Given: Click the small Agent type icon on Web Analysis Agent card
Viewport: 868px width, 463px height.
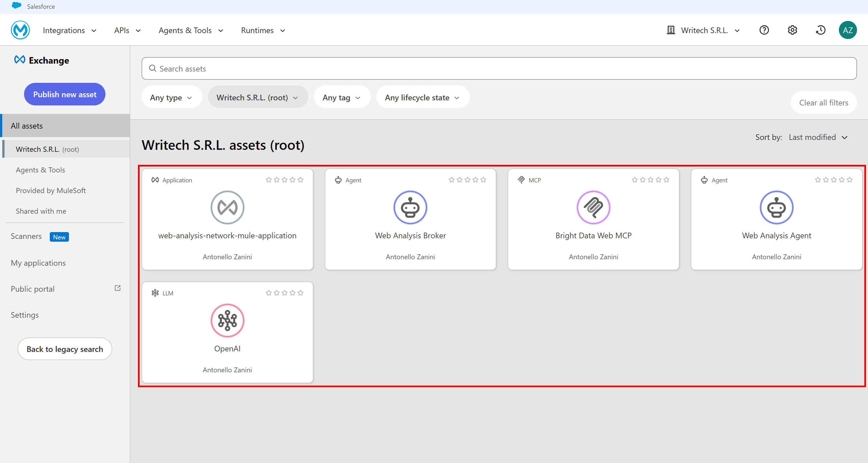Looking at the screenshot, I should [704, 180].
